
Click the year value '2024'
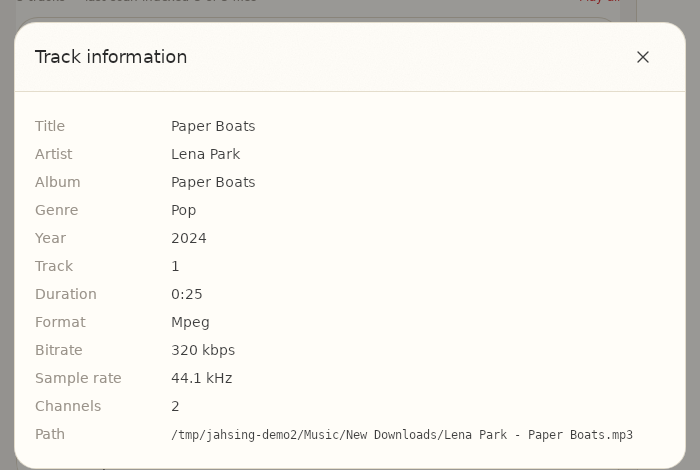[x=189, y=238]
